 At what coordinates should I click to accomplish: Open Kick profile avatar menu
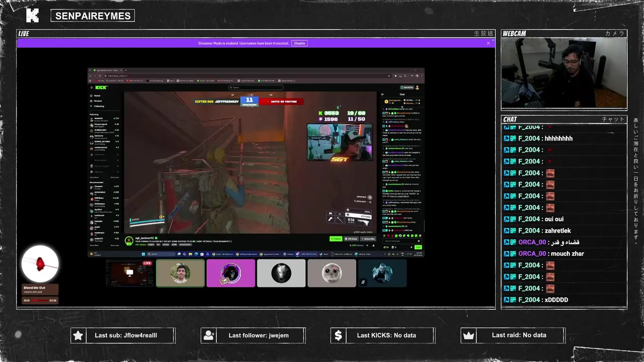(417, 87)
